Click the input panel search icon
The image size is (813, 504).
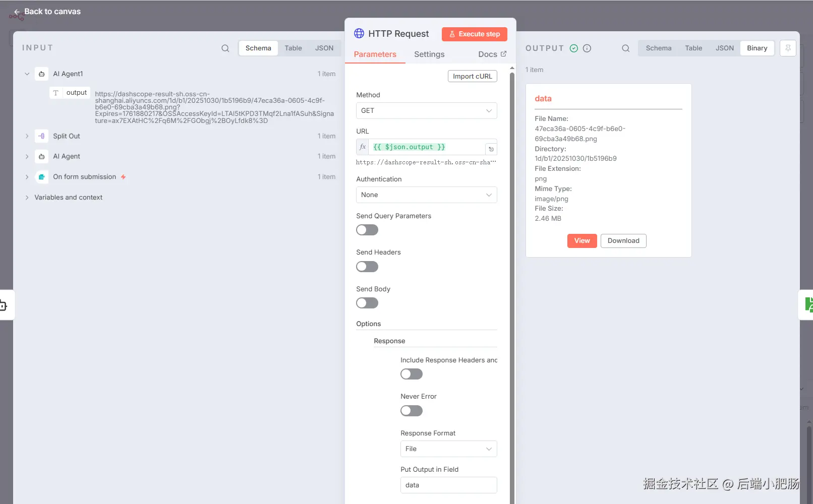[x=225, y=48]
